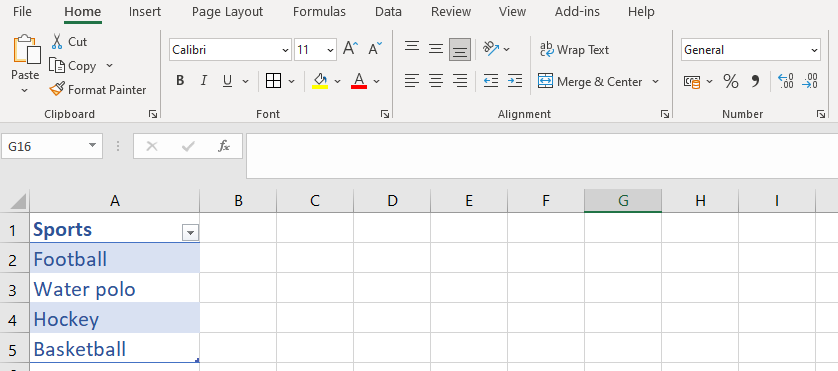Open the Paste options arrow
This screenshot has width=838, height=371.
pyautogui.click(x=25, y=91)
